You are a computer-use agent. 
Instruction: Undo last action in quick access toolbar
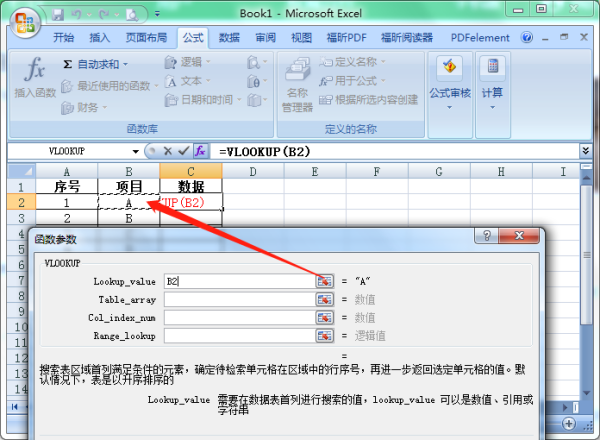tap(77, 15)
